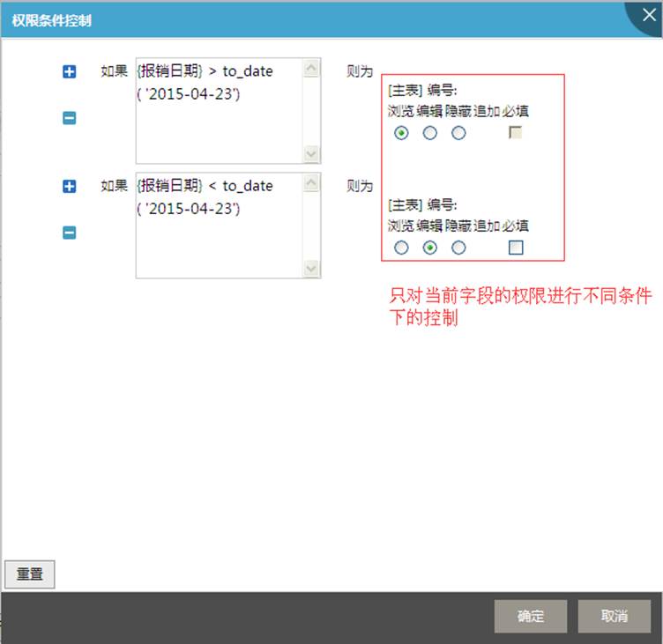Click the second 如果 label
Viewport: 663px width, 644px height.
[114, 186]
